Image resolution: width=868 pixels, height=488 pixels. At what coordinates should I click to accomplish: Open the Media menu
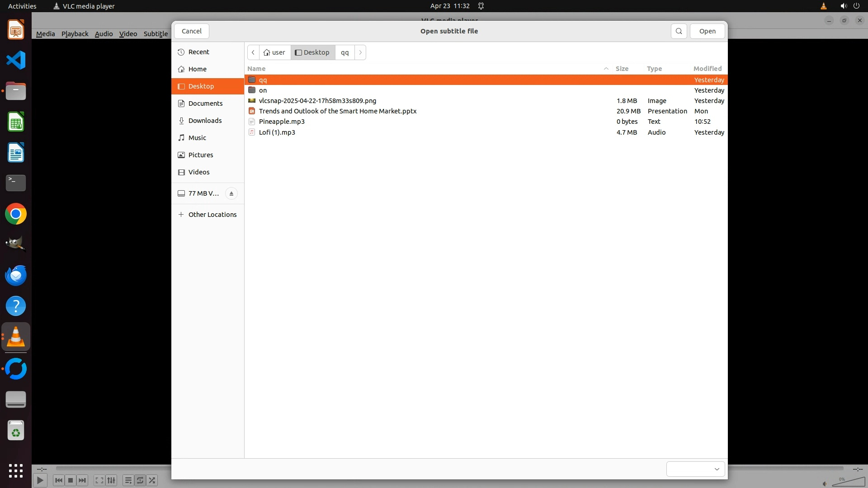pos(45,34)
